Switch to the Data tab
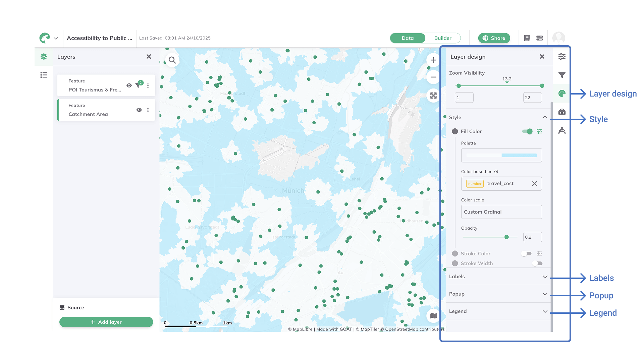Image resolution: width=644 pixels, height=362 pixels. coord(408,38)
